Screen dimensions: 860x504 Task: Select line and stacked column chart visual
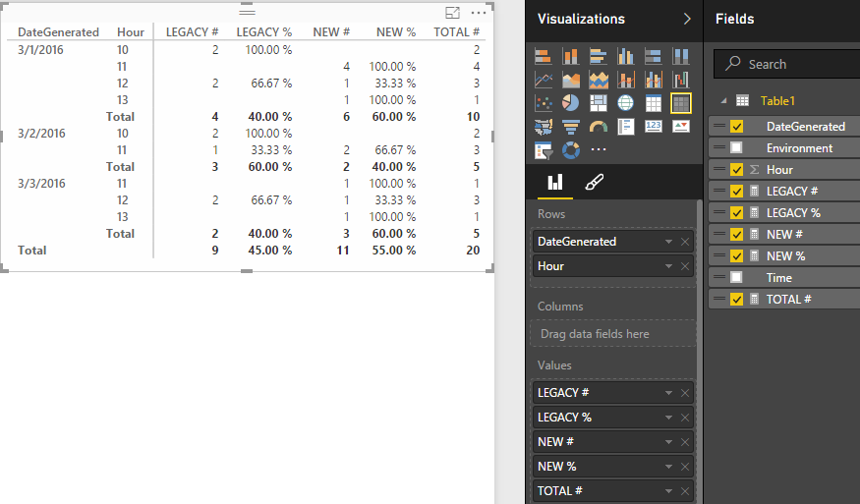[x=625, y=80]
